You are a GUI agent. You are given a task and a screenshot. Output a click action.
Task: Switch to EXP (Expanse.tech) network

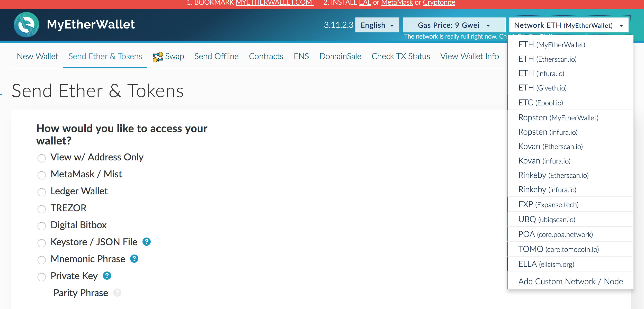pos(570,204)
